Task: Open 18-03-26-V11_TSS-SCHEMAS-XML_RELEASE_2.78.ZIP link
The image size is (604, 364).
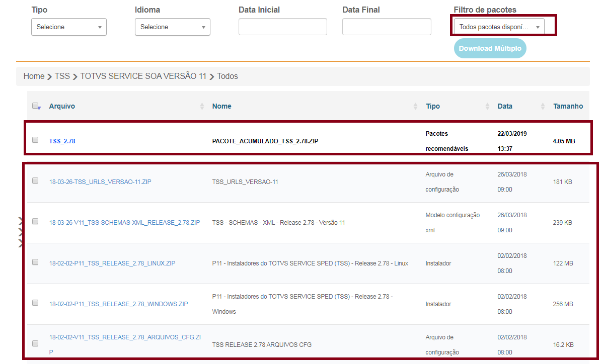Action: click(x=125, y=223)
